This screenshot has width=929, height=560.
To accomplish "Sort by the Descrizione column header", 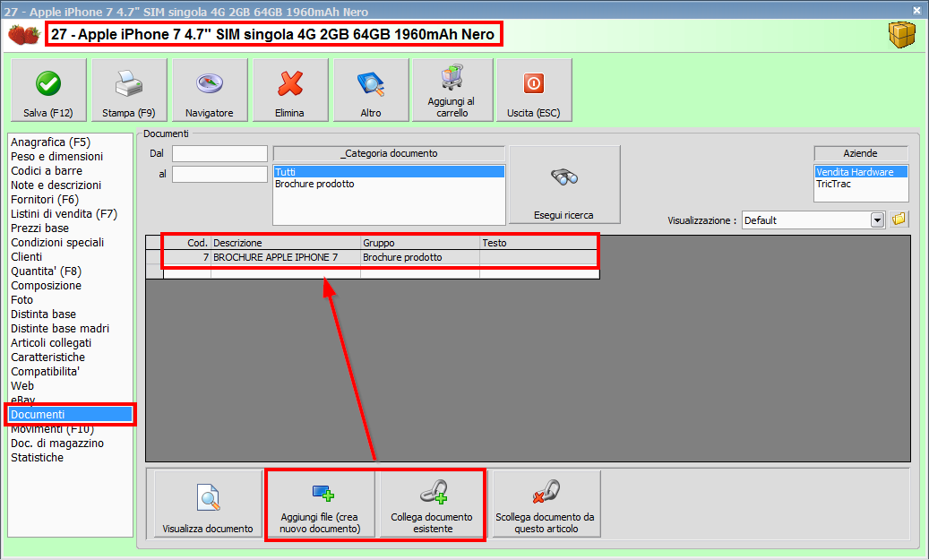I will click(x=286, y=243).
